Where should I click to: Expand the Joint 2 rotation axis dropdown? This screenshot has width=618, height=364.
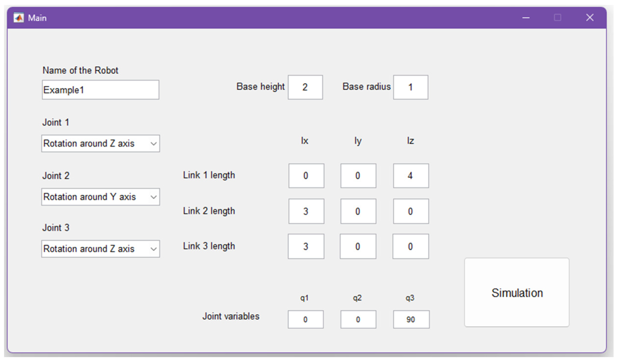pyautogui.click(x=100, y=197)
